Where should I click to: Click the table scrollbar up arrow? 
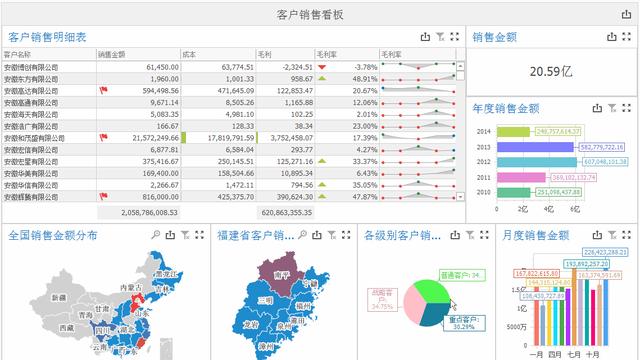[460, 66]
